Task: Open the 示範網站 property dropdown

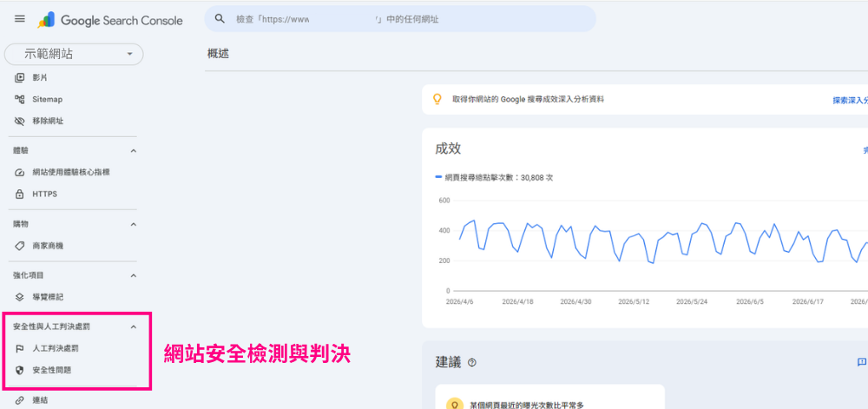Action: click(74, 54)
